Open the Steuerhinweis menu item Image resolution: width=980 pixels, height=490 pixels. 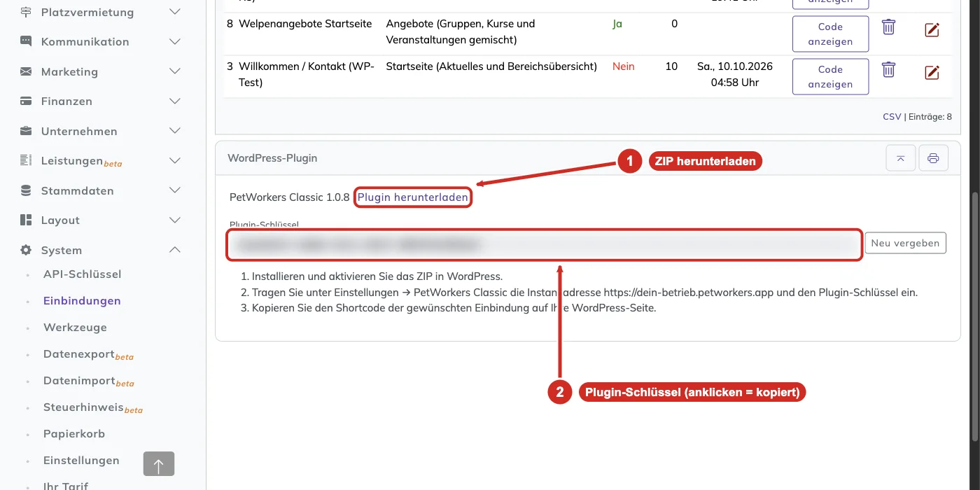(x=93, y=407)
